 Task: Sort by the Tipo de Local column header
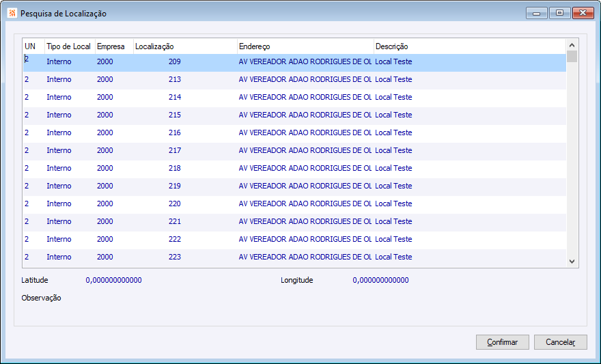tap(70, 46)
